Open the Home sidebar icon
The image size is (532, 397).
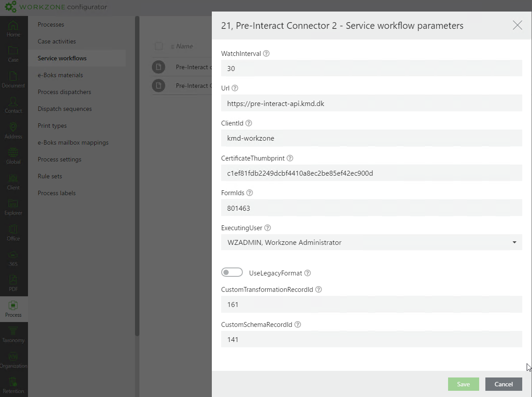click(x=13, y=28)
